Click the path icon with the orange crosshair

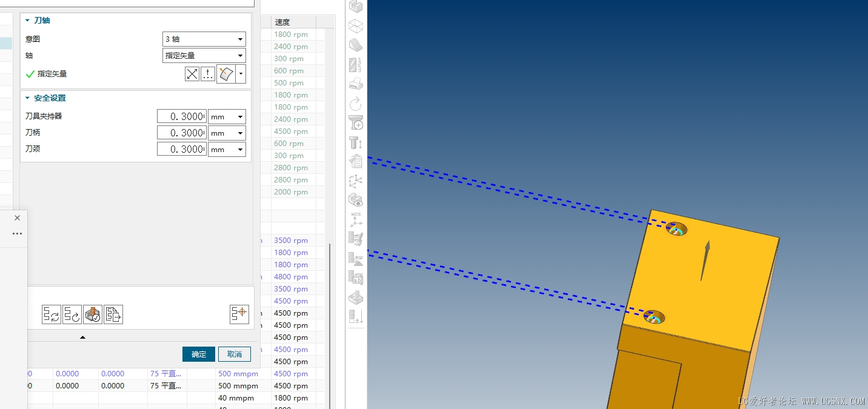(239, 314)
